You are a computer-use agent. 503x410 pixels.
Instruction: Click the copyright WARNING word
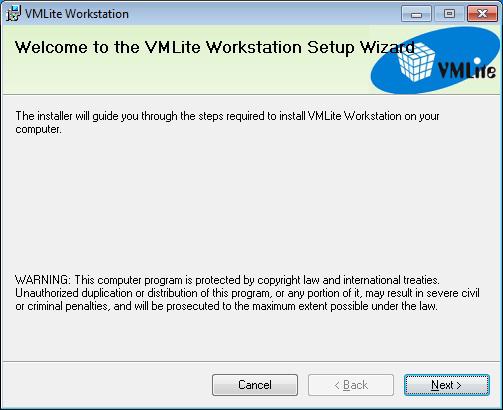(43, 280)
